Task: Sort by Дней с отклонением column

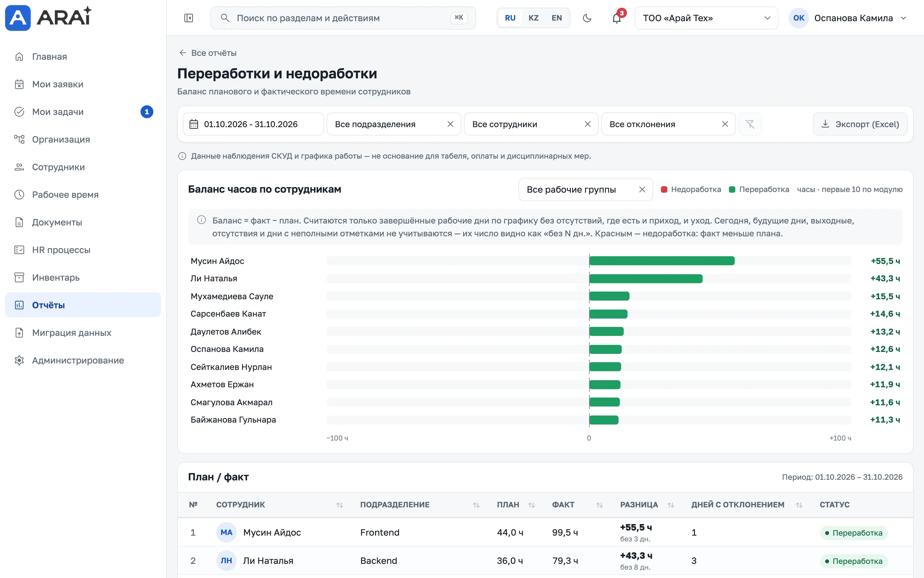Action: (799, 505)
